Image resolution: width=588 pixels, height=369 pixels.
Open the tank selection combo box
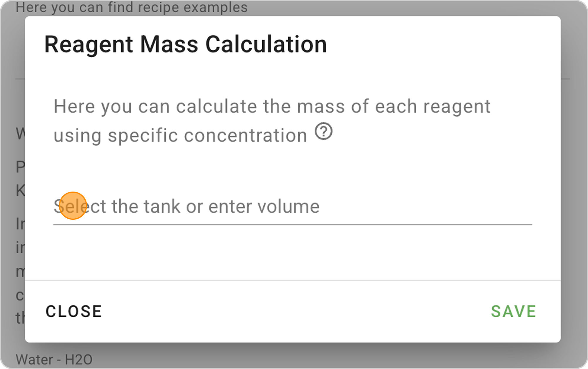[293, 207]
